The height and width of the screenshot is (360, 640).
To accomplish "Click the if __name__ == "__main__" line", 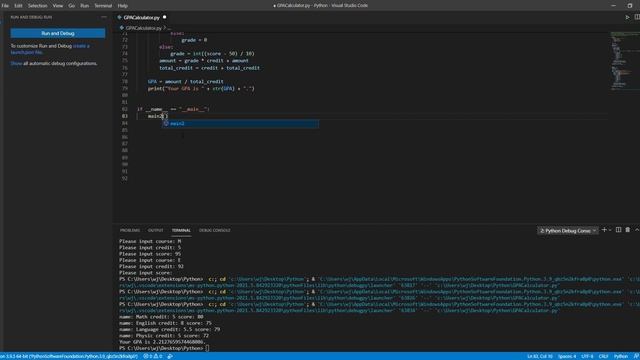I will click(173, 109).
